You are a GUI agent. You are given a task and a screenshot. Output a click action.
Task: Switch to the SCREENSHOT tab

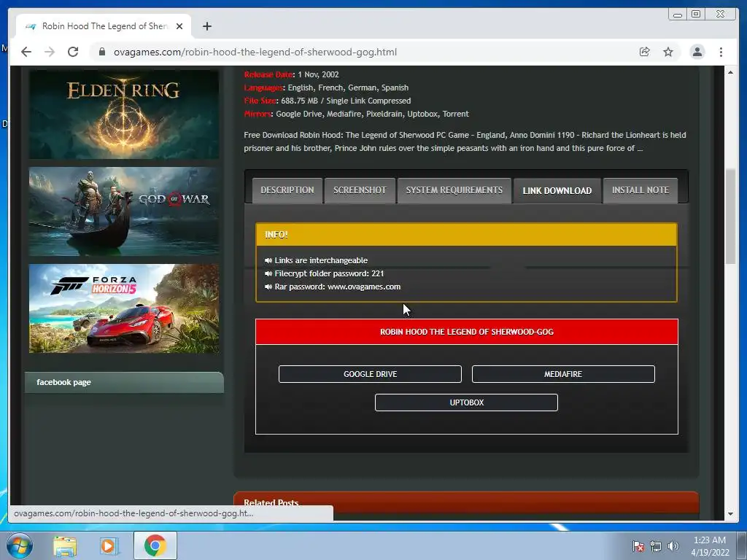(x=360, y=190)
